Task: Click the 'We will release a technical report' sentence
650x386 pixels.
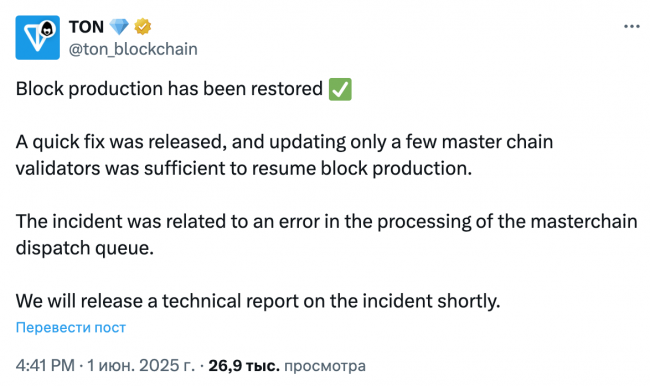Action: 258,301
